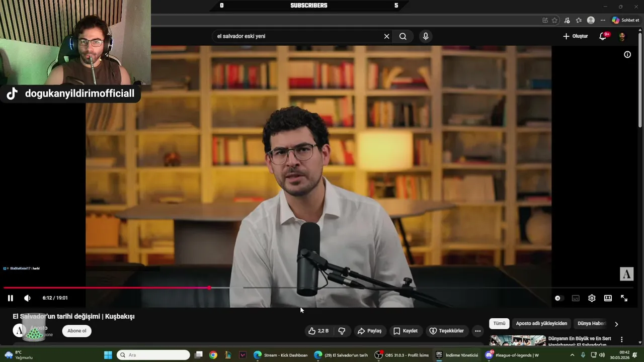Click the Aposto channel watermark on video
The width and height of the screenshot is (644, 362).
pyautogui.click(x=626, y=274)
